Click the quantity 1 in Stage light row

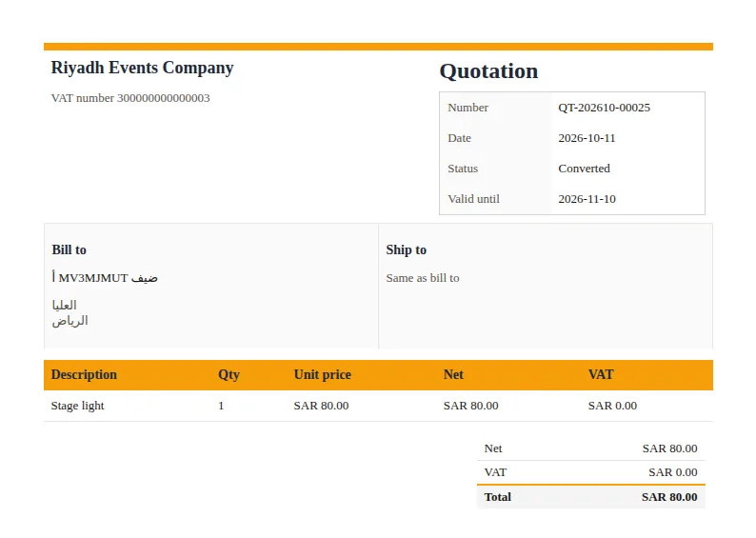(x=221, y=406)
